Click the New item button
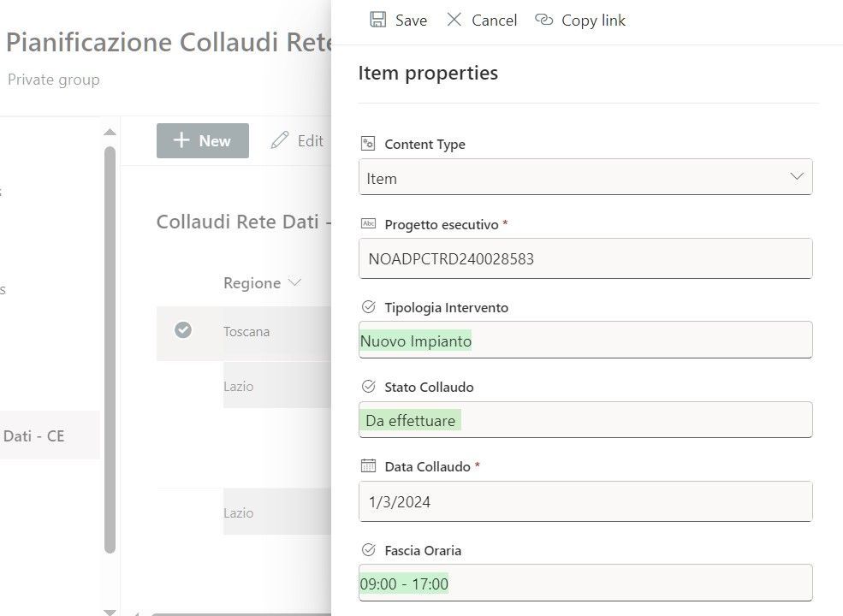The image size is (843, 616). coord(202,141)
